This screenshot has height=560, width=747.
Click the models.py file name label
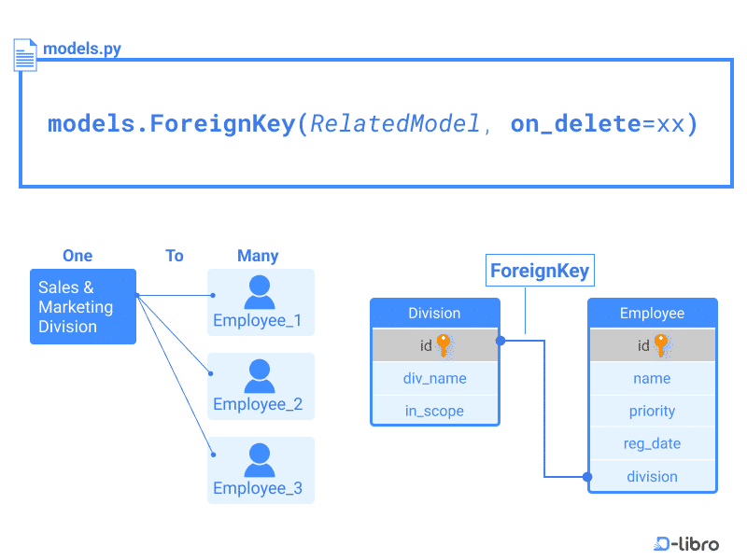(82, 49)
